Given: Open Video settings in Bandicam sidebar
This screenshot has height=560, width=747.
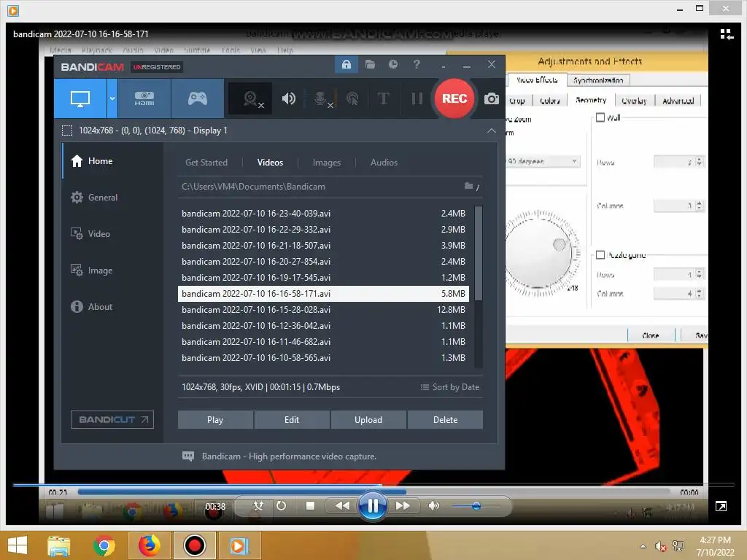Looking at the screenshot, I should (x=112, y=234).
